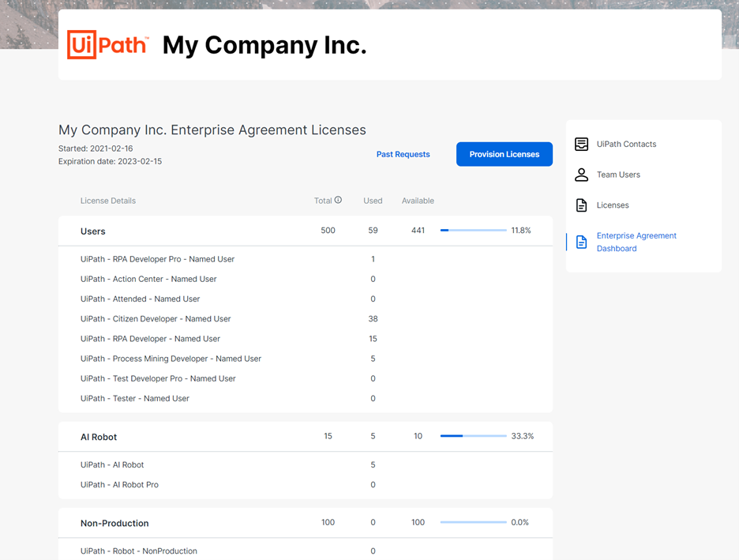The width and height of the screenshot is (739, 560).
Task: Click the Total column header
Action: [x=323, y=201]
